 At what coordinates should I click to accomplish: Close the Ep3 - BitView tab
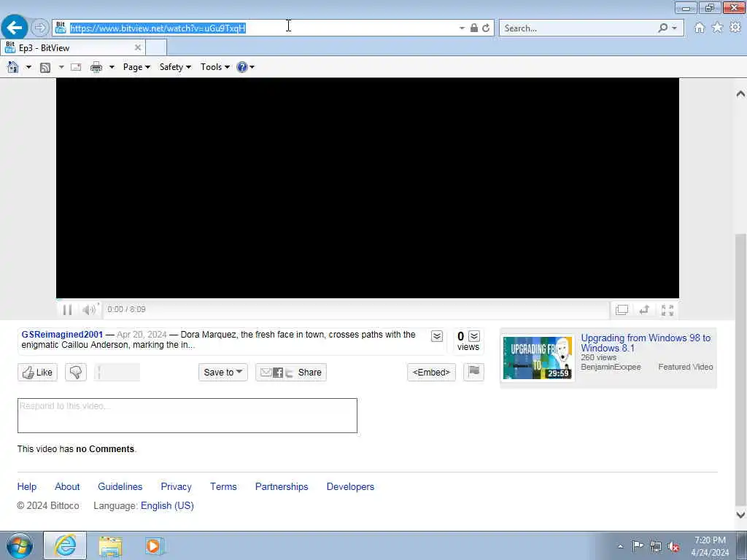(138, 47)
